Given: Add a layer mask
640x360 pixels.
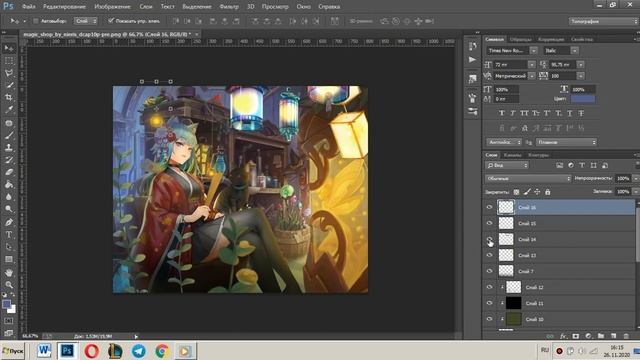Looking at the screenshot, I should pyautogui.click(x=576, y=336).
